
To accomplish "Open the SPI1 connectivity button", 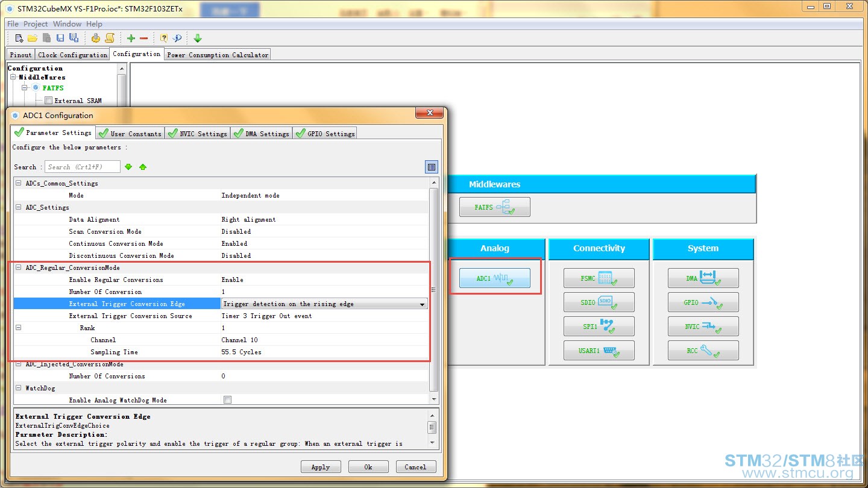I will tap(599, 327).
